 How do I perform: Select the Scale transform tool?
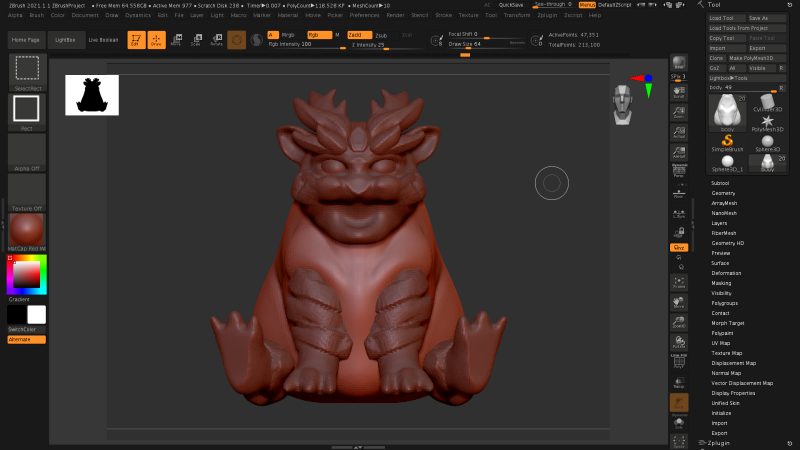click(x=196, y=40)
